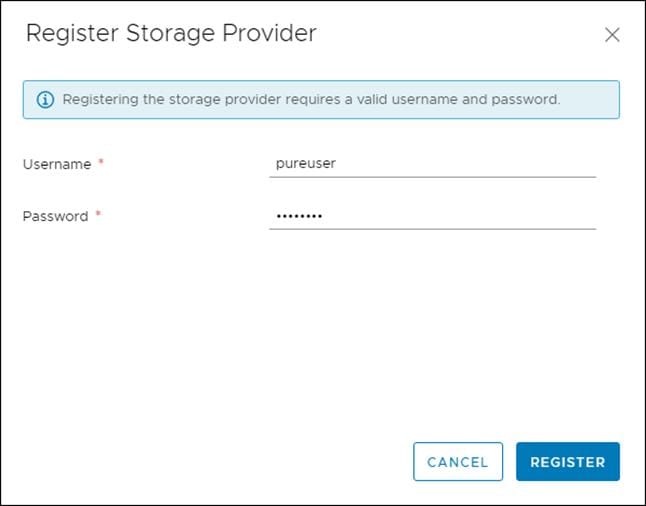Image resolution: width=646 pixels, height=506 pixels.
Task: Click the underline below the Username field
Action: coord(432,177)
